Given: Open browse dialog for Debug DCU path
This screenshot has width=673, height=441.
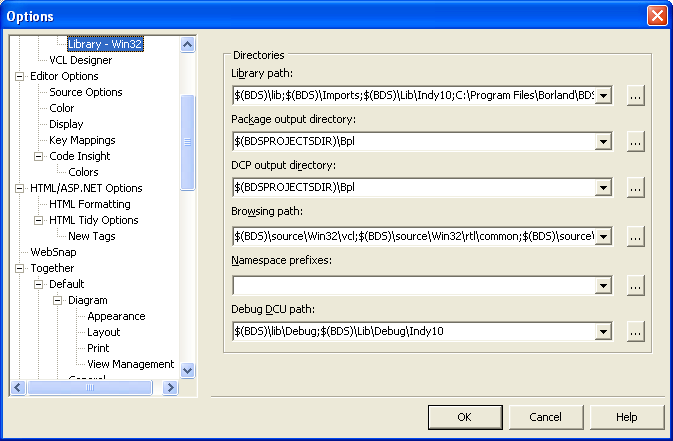Looking at the screenshot, I should pos(635,332).
